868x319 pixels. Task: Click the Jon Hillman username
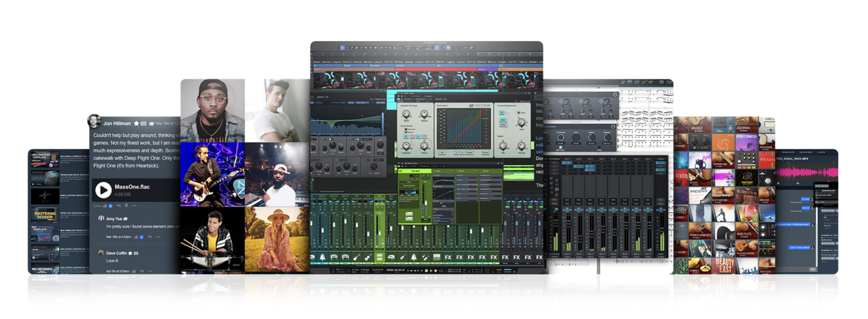point(117,124)
